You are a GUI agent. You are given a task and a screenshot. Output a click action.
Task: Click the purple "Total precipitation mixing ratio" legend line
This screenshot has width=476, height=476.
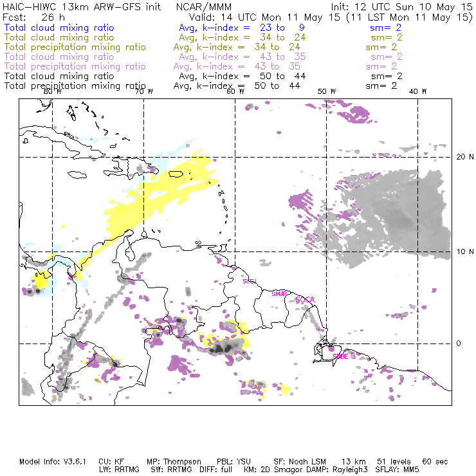75,66
